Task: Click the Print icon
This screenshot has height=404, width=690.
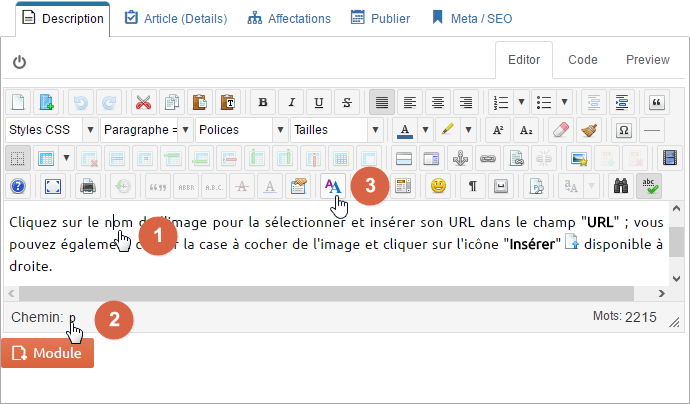Action: (x=88, y=186)
